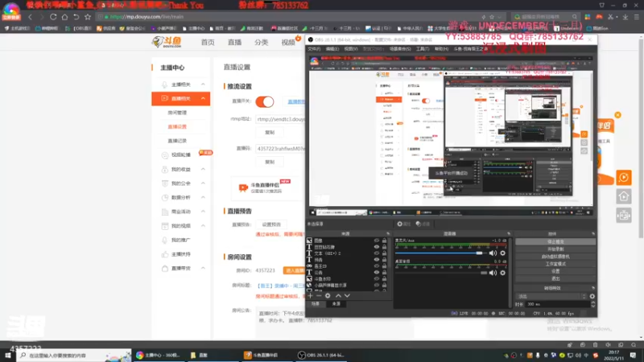
Task: Expand 数据分析 sidebar section
Action: (x=203, y=197)
